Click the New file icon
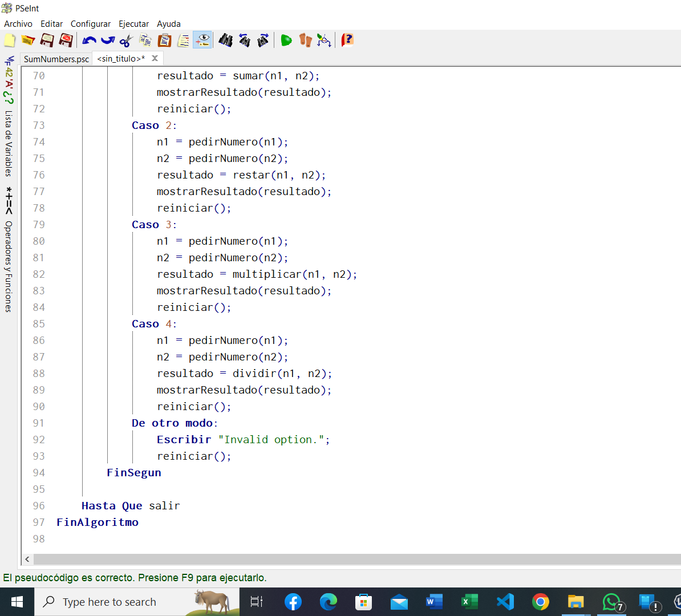The height and width of the screenshot is (616, 681). pos(10,40)
